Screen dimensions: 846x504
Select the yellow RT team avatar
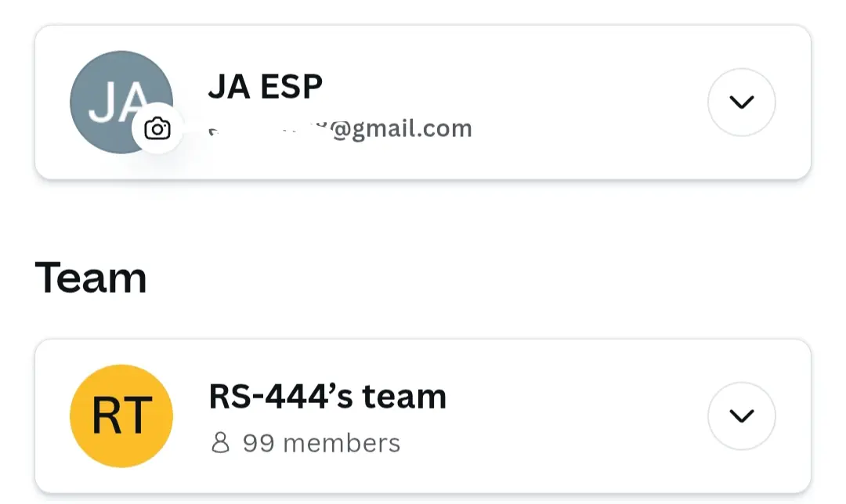click(121, 416)
